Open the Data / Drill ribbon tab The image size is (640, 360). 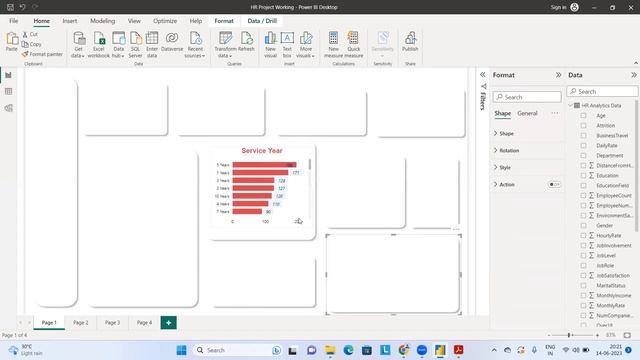262,21
